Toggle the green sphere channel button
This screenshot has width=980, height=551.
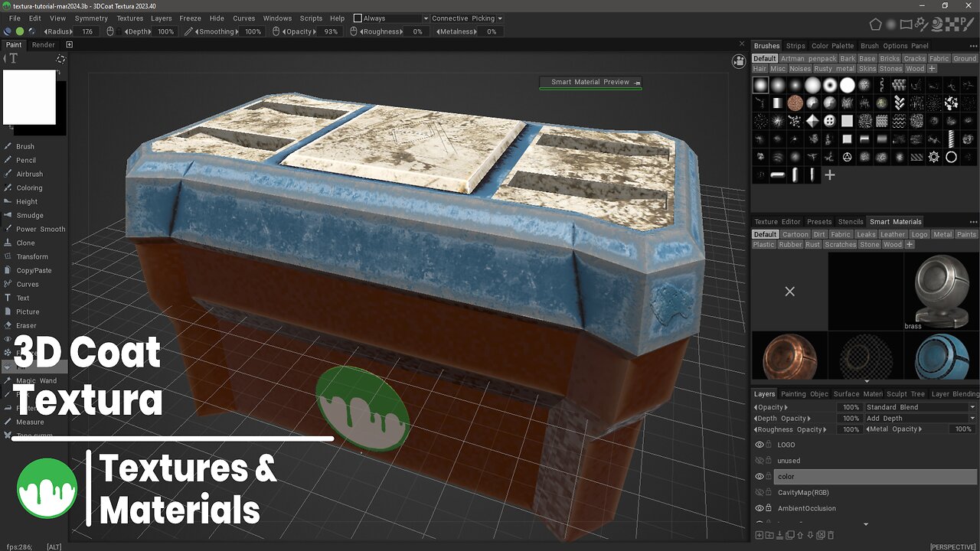[20, 31]
